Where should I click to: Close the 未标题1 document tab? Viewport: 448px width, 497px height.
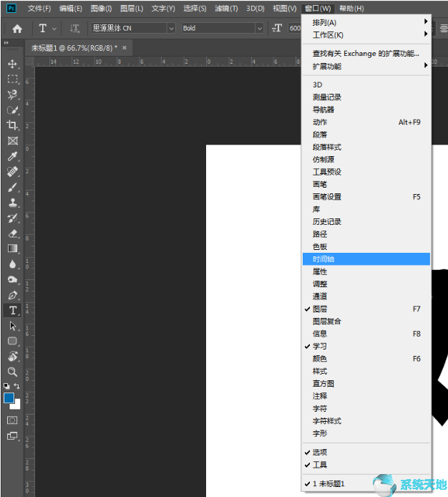125,48
